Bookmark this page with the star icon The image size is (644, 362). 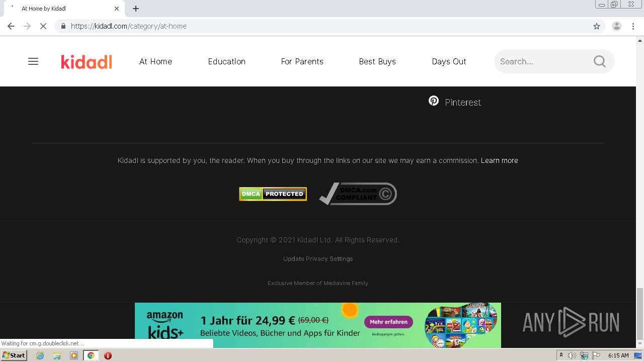point(597,26)
